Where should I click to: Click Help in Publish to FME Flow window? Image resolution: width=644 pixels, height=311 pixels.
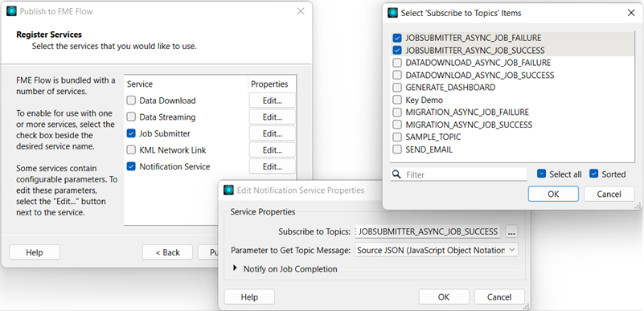tap(35, 252)
